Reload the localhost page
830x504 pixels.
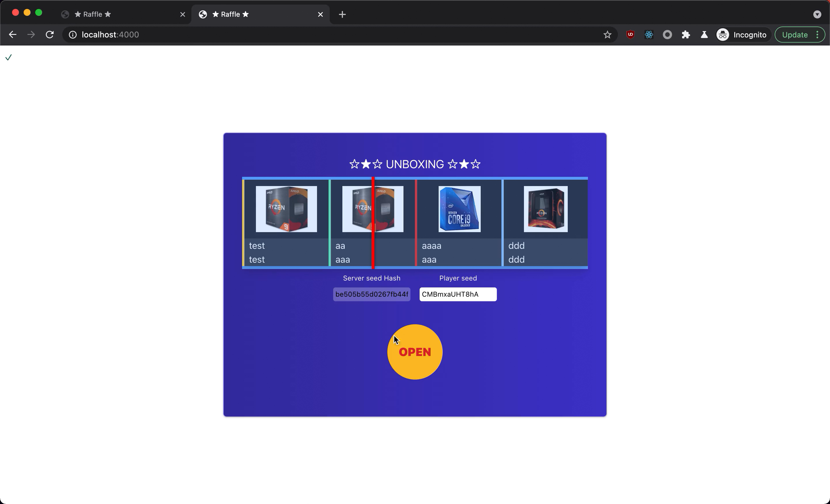click(50, 35)
